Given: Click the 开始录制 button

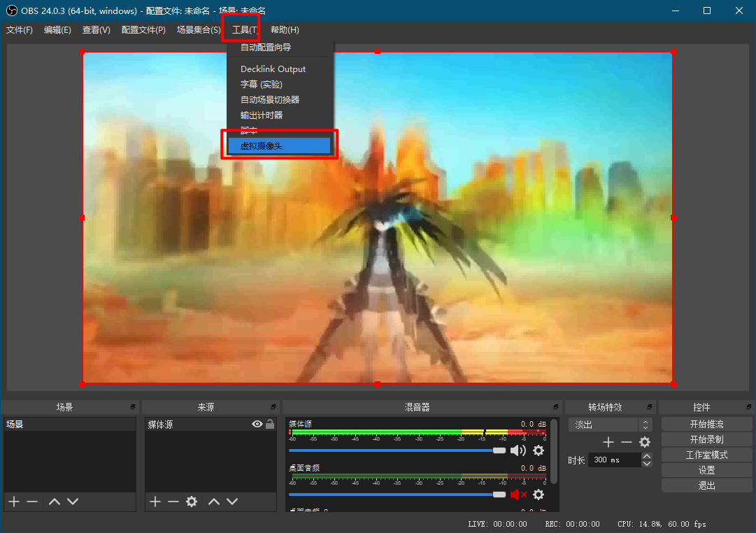Looking at the screenshot, I should (x=706, y=439).
